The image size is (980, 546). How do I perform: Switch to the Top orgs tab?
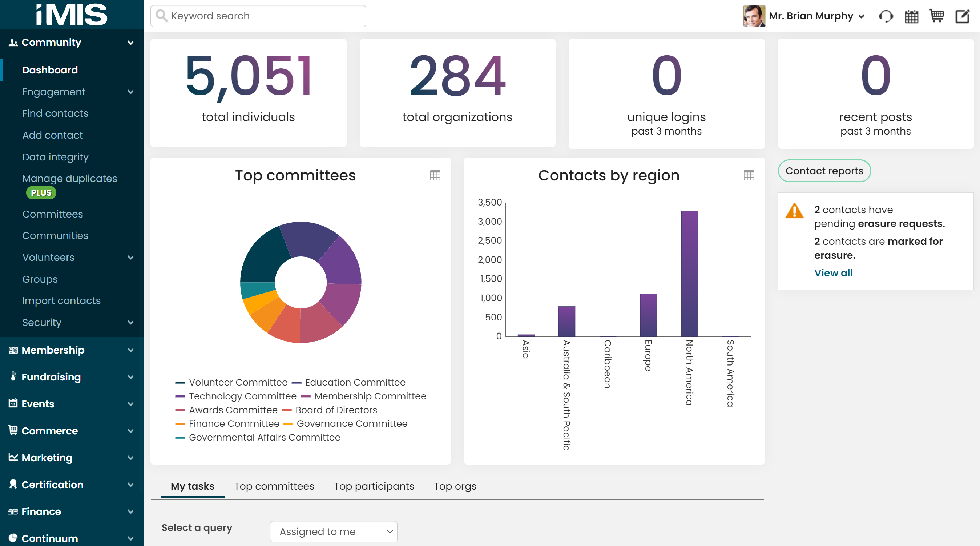(x=455, y=486)
